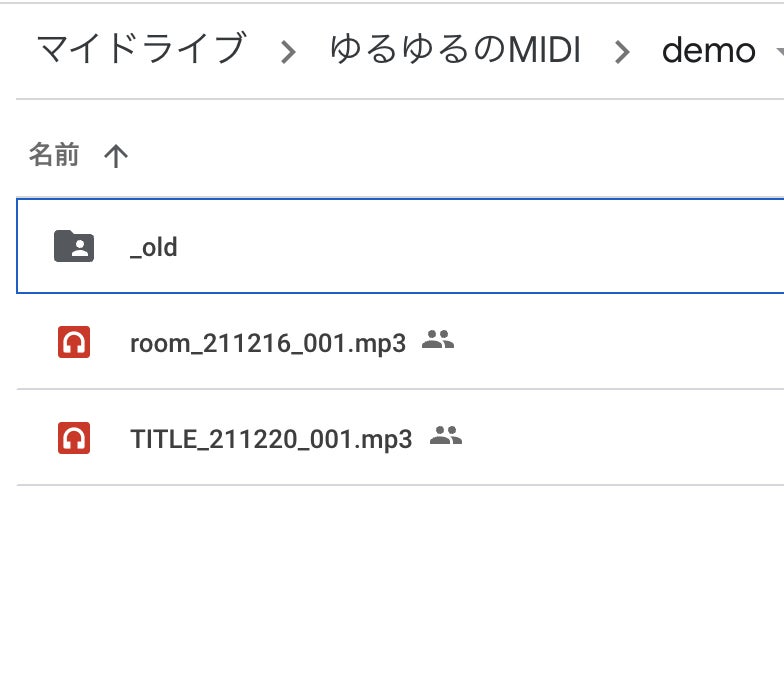
Task: Click chevron between ゆるゆるのMIDI and demo
Action: pyautogui.click(x=622, y=52)
